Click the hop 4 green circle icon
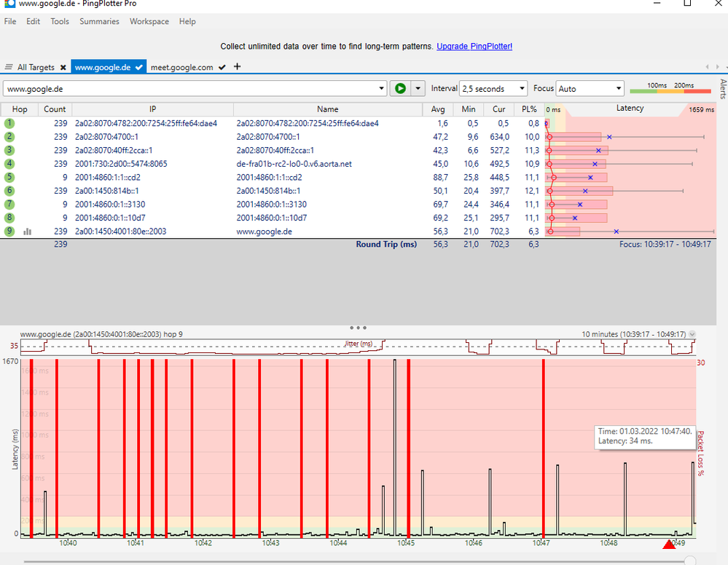Viewport: 728px width, 565px height. [9, 164]
